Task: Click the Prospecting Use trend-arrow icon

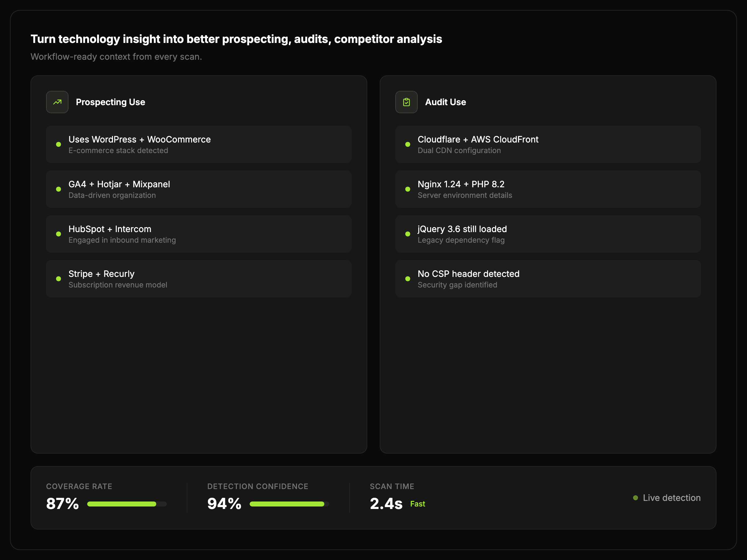Action: click(x=57, y=102)
